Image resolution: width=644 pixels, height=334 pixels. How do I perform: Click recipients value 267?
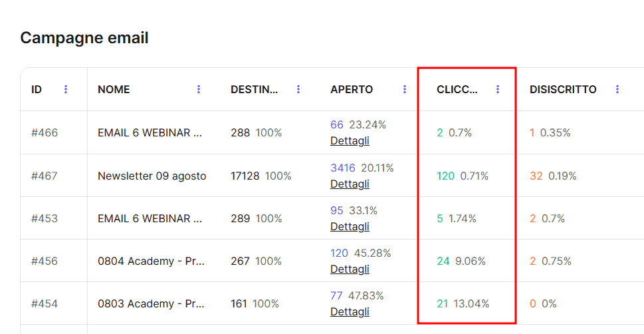pos(240,261)
